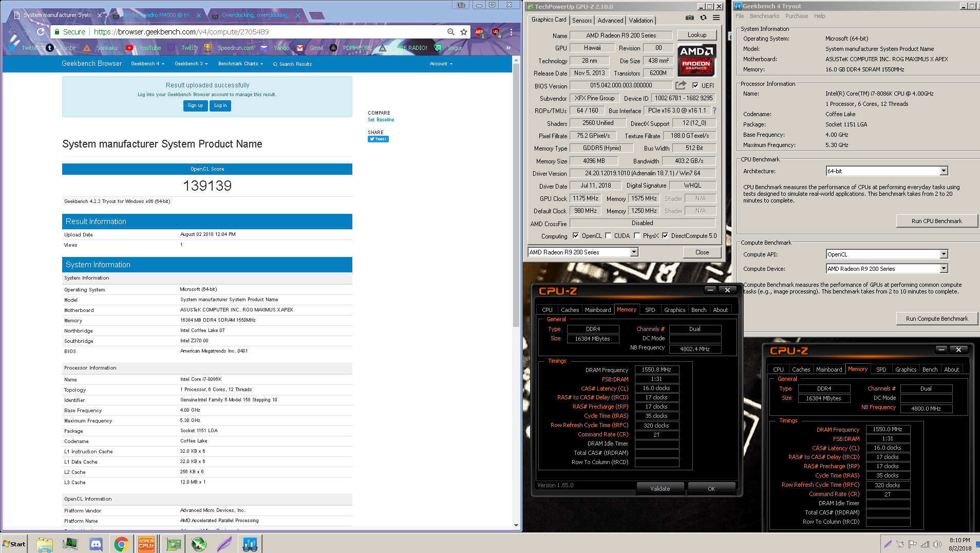Open the uBlock Origin extension icon

coord(496,32)
